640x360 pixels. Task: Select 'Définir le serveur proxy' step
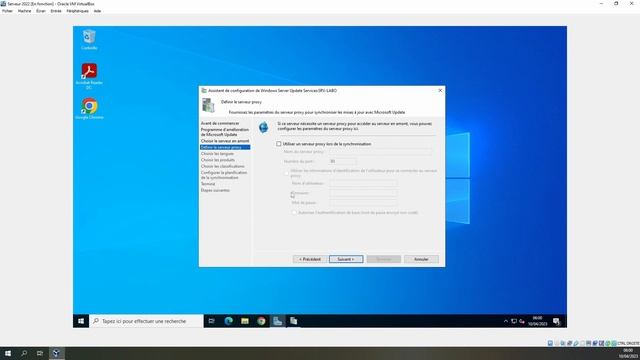click(225, 147)
